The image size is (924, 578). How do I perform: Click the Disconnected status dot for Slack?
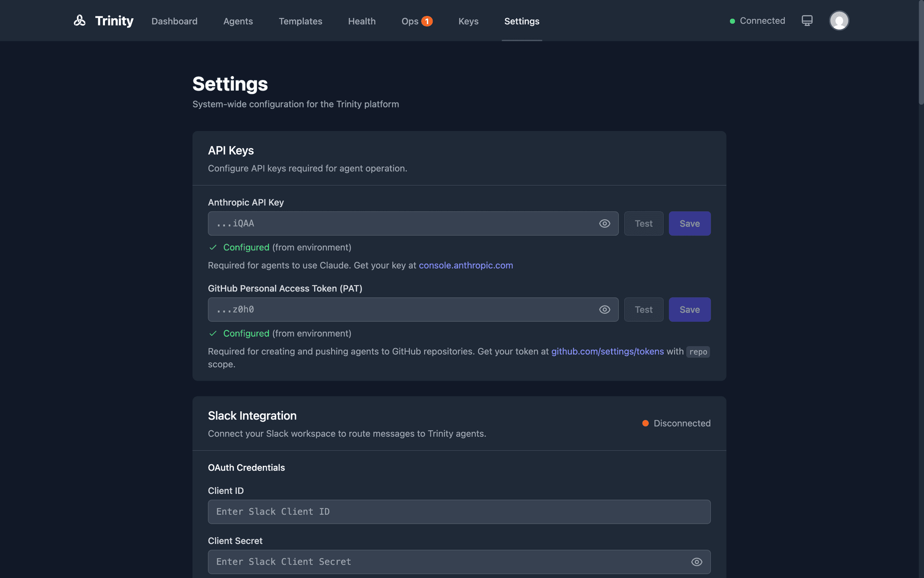(x=645, y=423)
